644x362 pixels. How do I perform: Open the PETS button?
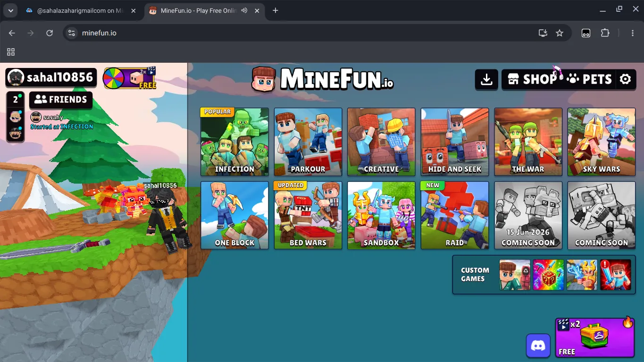pyautogui.click(x=588, y=79)
